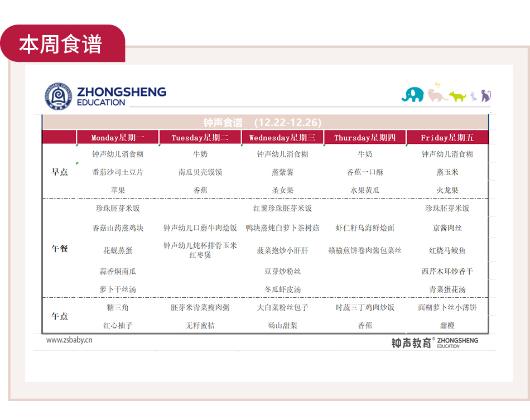Click the 早点 row label
This screenshot has height=420, width=530.
pyautogui.click(x=60, y=172)
